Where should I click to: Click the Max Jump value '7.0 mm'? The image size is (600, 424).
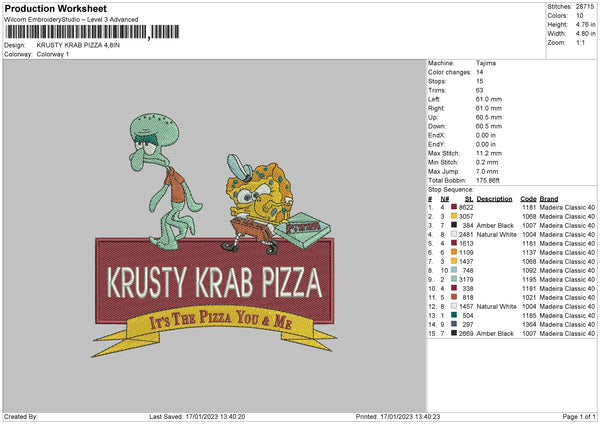pyautogui.click(x=487, y=171)
